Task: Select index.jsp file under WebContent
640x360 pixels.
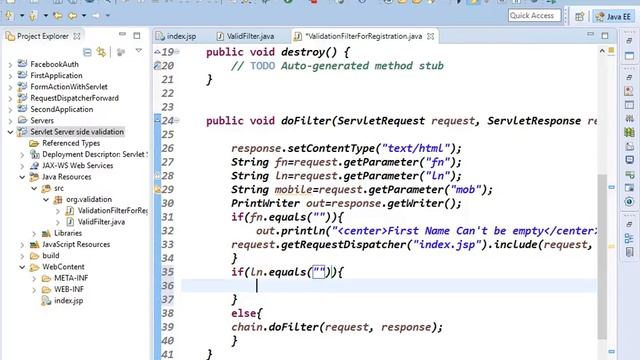Action: (68, 301)
